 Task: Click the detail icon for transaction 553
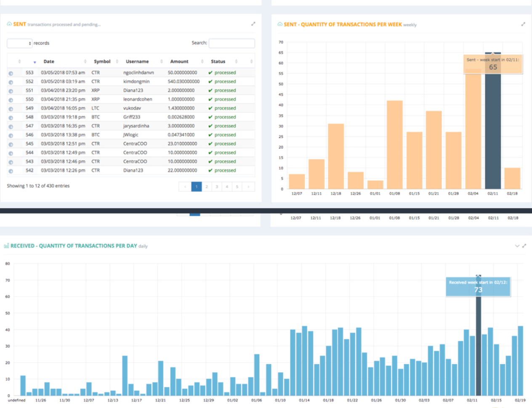(x=11, y=73)
